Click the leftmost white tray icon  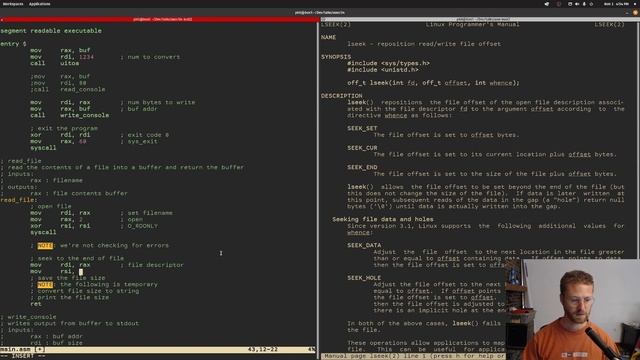point(547,4)
